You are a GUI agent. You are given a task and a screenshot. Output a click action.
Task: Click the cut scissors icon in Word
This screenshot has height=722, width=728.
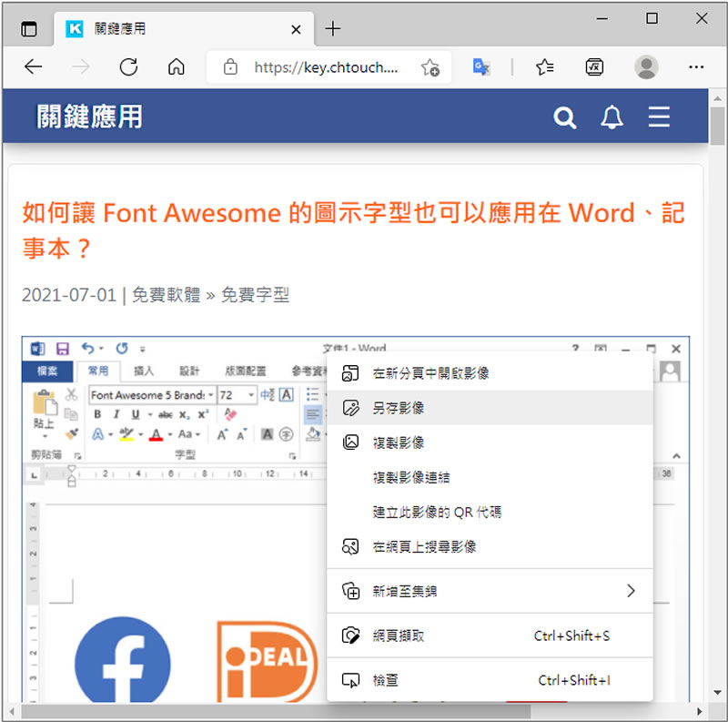pos(71,394)
